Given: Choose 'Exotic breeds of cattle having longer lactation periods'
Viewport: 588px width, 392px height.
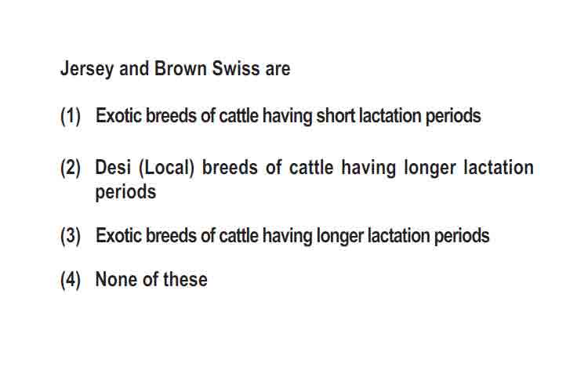Looking at the screenshot, I should tap(292, 236).
